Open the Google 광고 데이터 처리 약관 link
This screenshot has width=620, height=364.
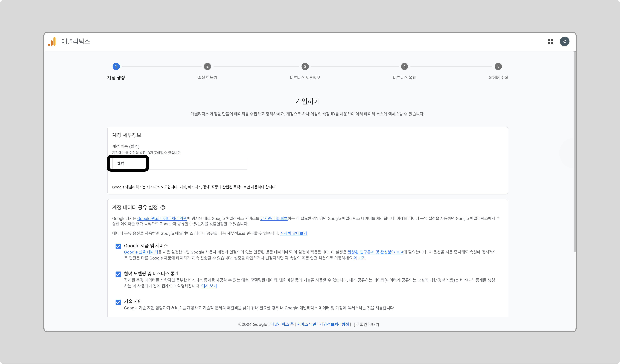click(x=162, y=218)
